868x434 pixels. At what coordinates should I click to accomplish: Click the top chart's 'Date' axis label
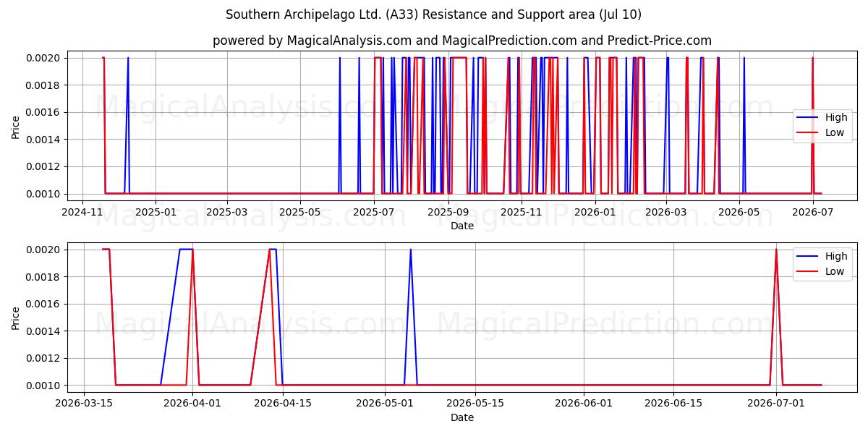tap(462, 226)
